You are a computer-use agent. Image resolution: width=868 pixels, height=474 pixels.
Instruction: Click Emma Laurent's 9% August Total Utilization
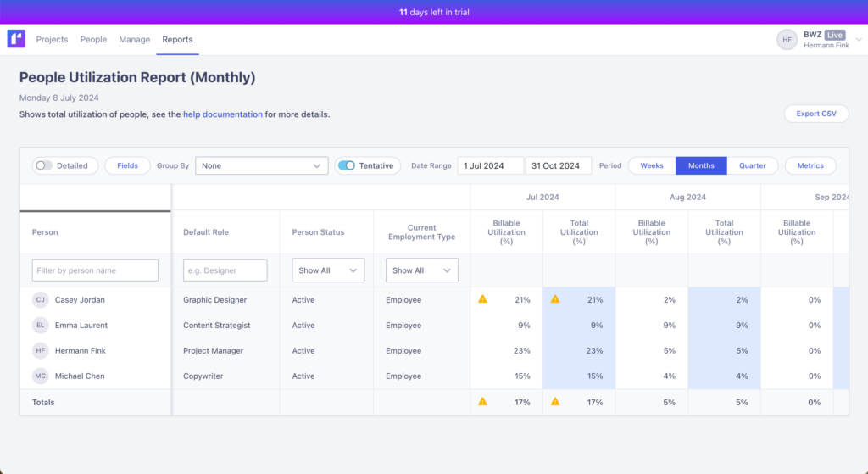(742, 325)
